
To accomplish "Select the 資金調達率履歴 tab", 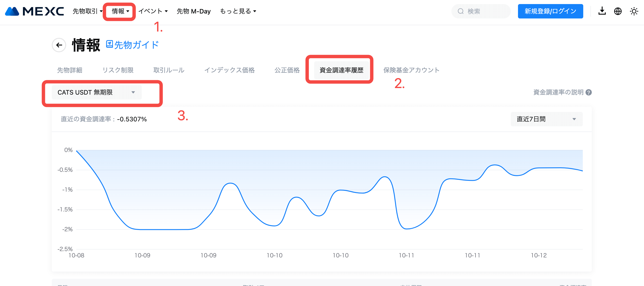I will point(341,70).
